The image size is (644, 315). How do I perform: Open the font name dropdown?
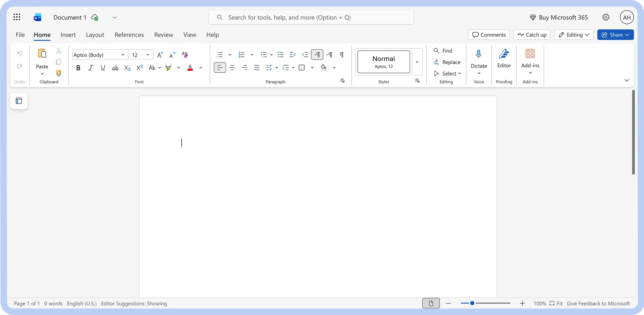(123, 55)
